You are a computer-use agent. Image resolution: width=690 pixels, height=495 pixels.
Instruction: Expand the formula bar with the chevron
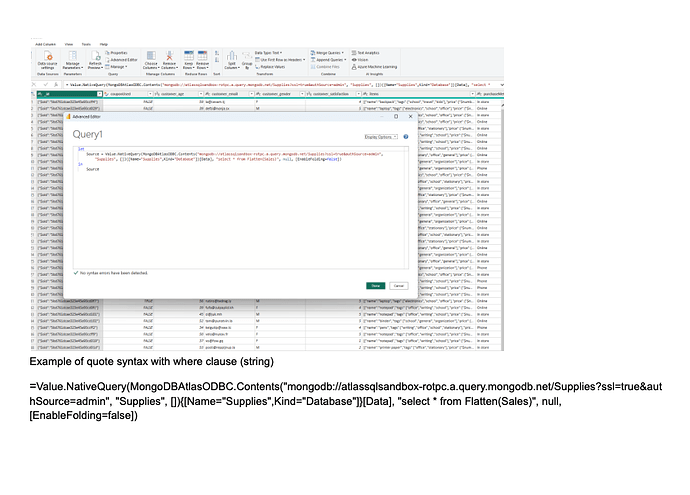tap(502, 84)
